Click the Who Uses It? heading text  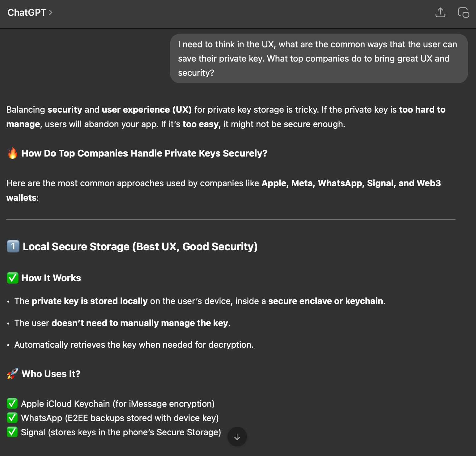point(51,374)
